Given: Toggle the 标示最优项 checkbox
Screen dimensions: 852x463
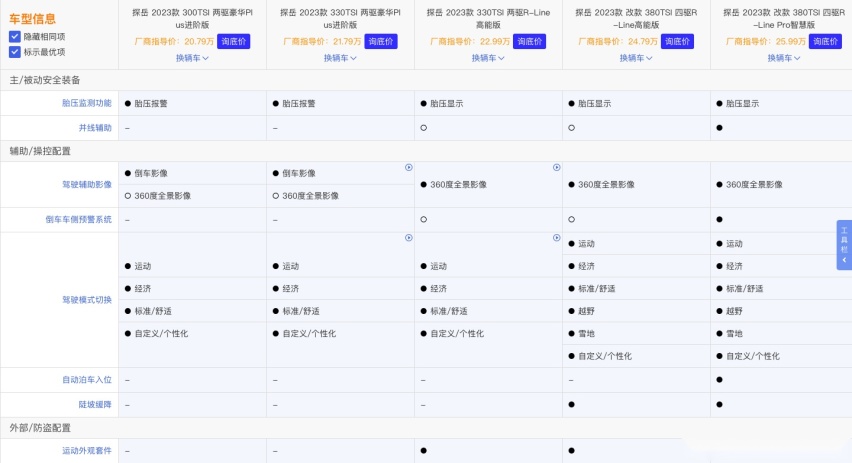Looking at the screenshot, I should [15, 52].
